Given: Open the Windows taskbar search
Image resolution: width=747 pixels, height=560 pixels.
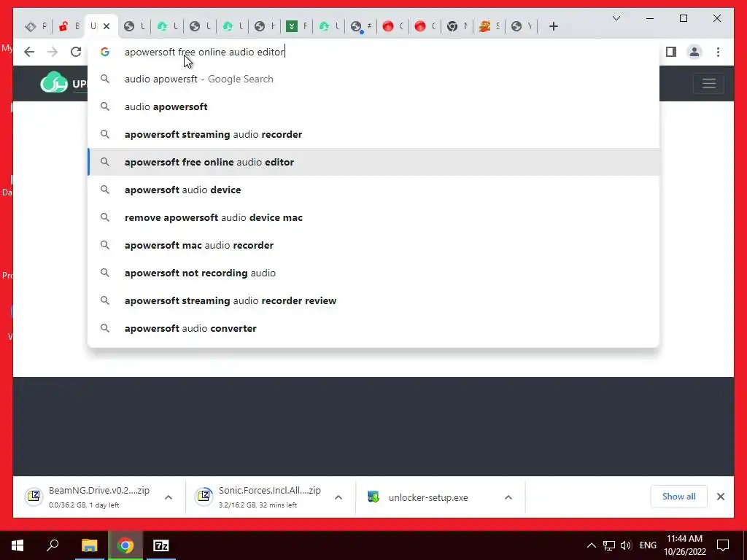Looking at the screenshot, I should [53, 545].
